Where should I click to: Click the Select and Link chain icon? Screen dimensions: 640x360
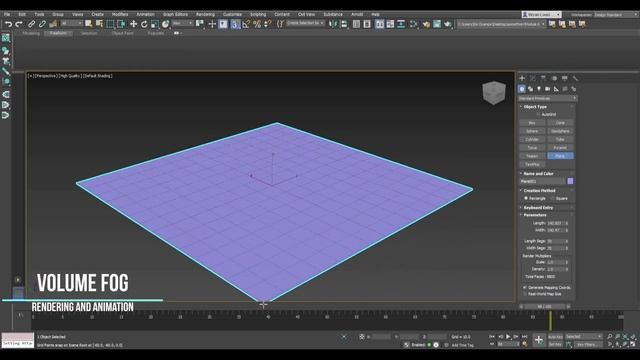pyautogui.click(x=31, y=24)
